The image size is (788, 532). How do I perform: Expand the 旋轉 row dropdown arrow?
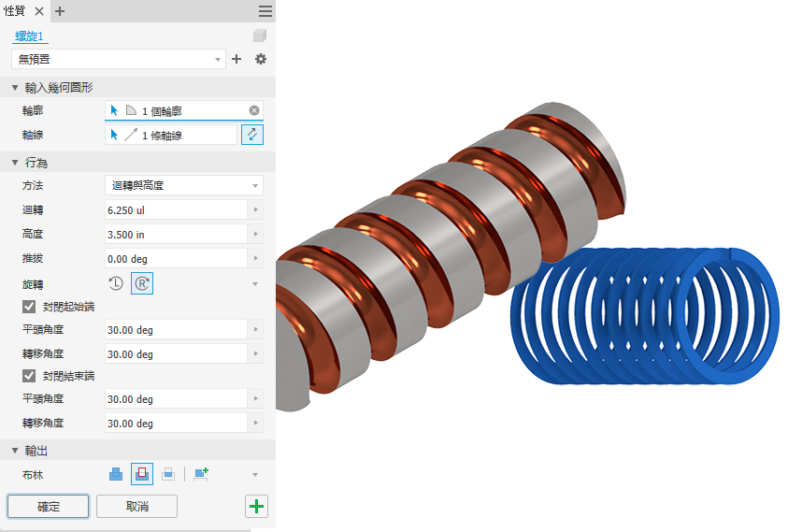click(255, 284)
